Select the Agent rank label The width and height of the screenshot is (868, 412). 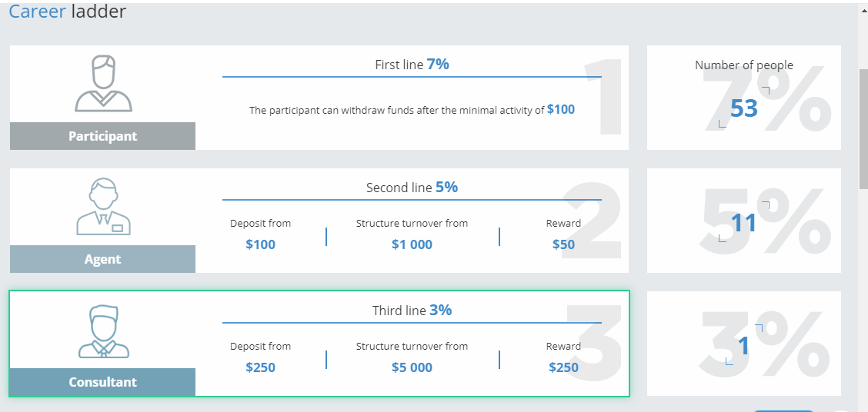pos(102,259)
